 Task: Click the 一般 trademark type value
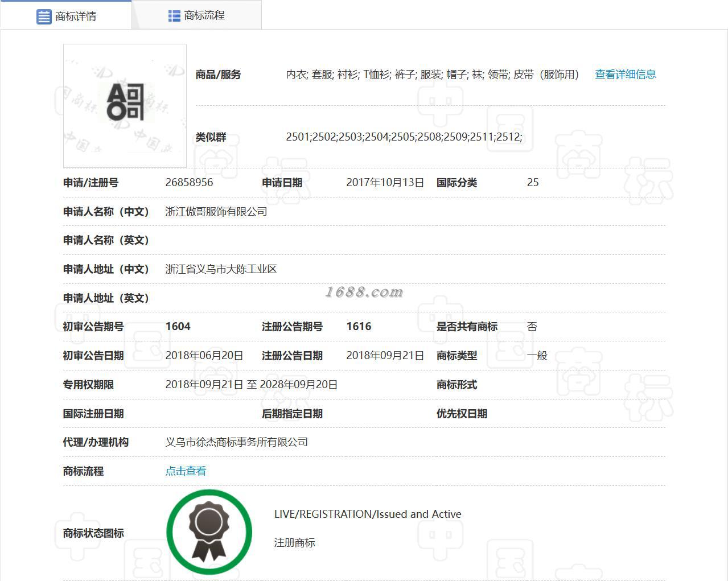(537, 356)
